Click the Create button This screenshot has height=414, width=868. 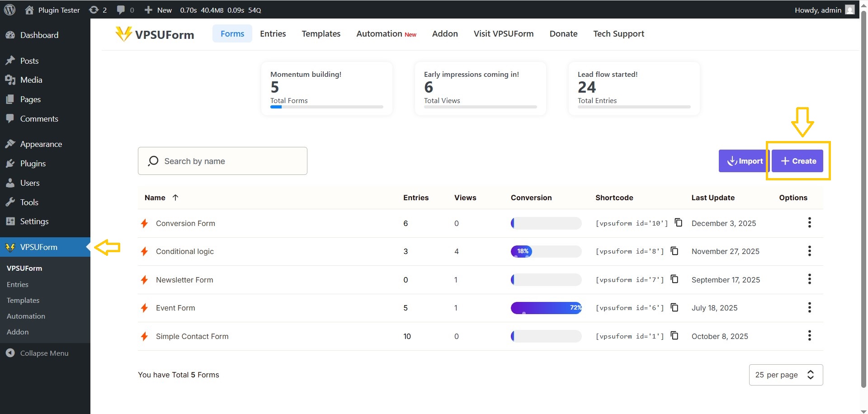797,161
